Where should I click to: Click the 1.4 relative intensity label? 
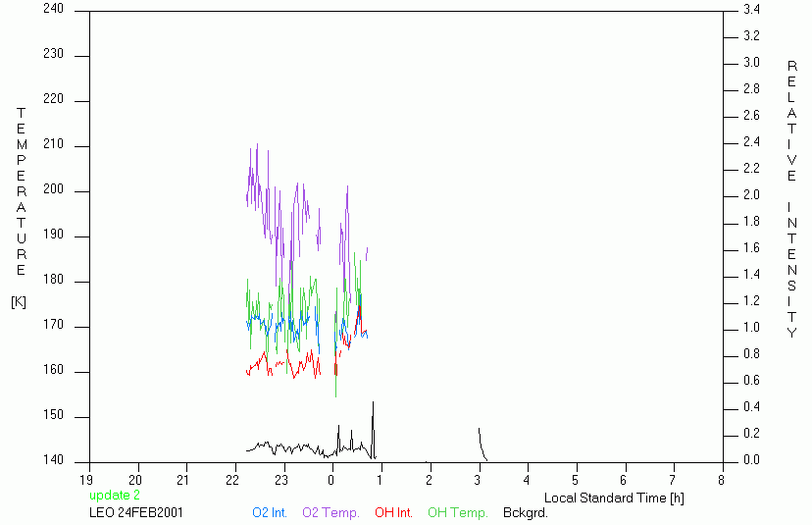pyautogui.click(x=751, y=274)
